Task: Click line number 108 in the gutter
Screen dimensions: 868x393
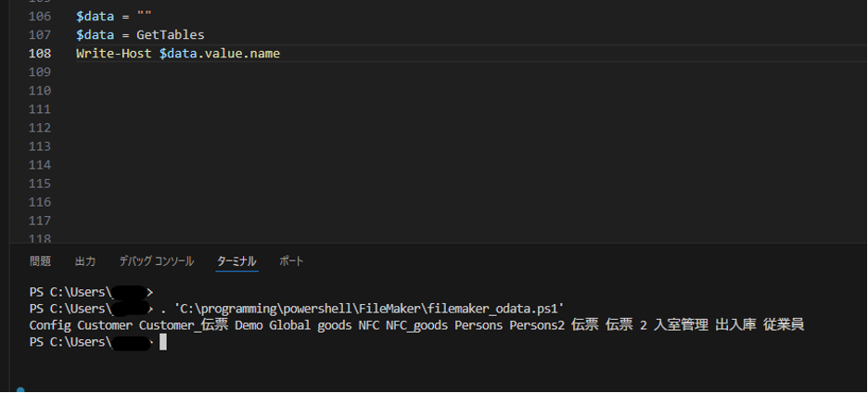Action: (x=41, y=54)
